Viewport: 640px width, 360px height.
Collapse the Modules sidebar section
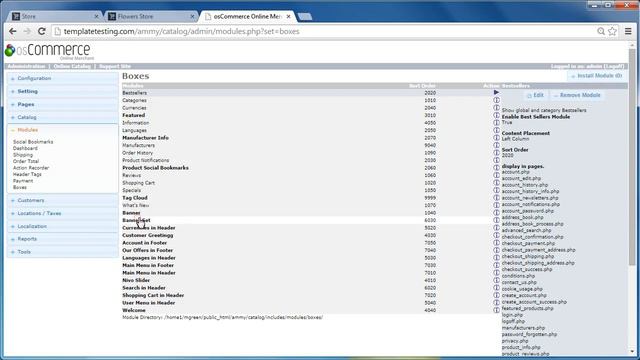(x=62, y=130)
